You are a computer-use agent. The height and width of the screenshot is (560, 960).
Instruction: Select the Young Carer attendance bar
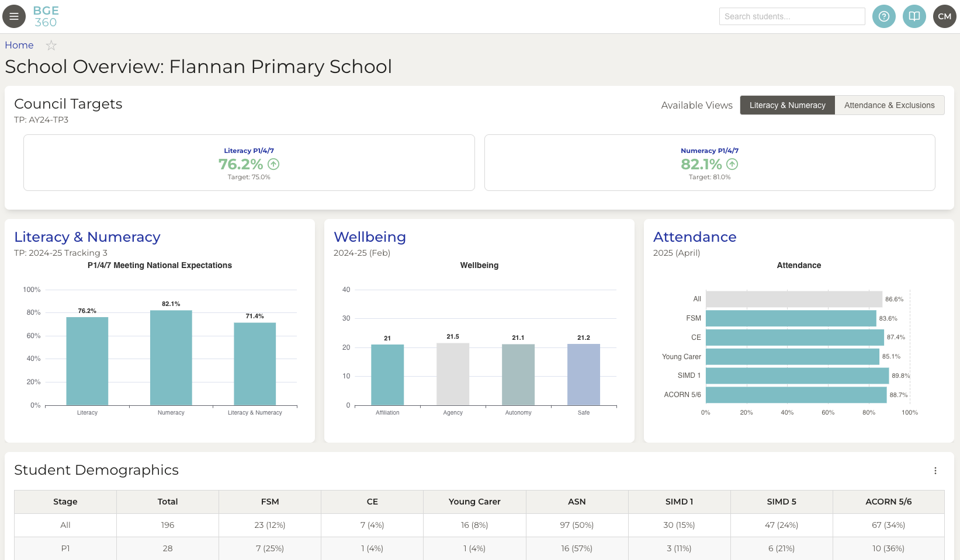(x=792, y=357)
